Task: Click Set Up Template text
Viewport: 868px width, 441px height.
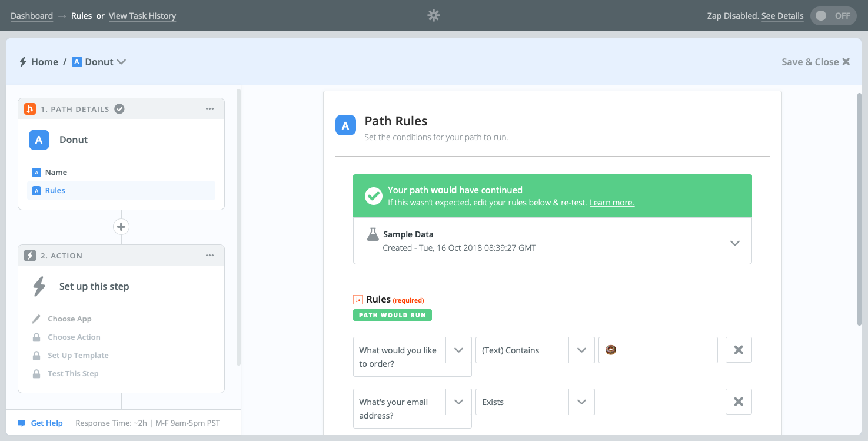Action: click(x=78, y=356)
